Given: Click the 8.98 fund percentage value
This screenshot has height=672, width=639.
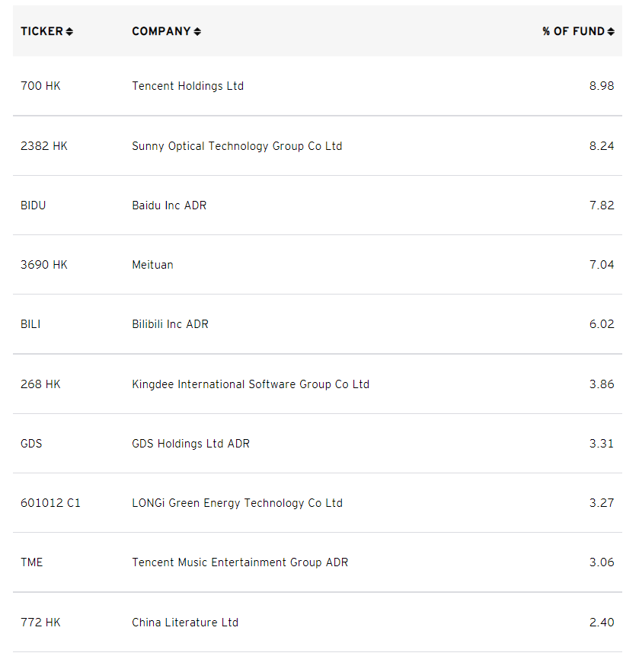Looking at the screenshot, I should [x=601, y=86].
